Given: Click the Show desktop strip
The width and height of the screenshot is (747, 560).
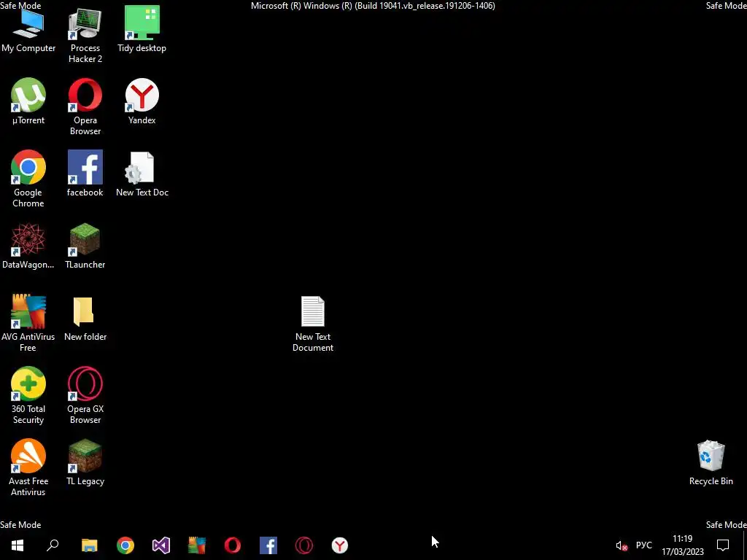Looking at the screenshot, I should 745,545.
